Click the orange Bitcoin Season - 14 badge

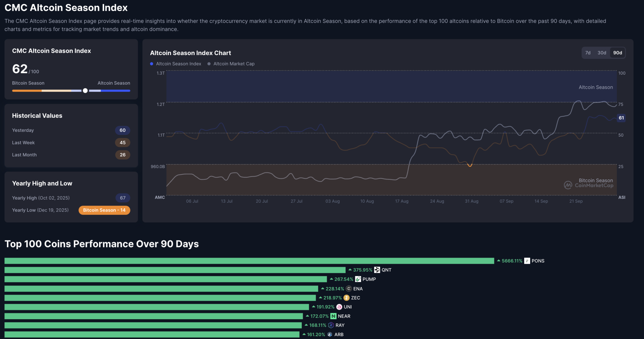click(104, 210)
